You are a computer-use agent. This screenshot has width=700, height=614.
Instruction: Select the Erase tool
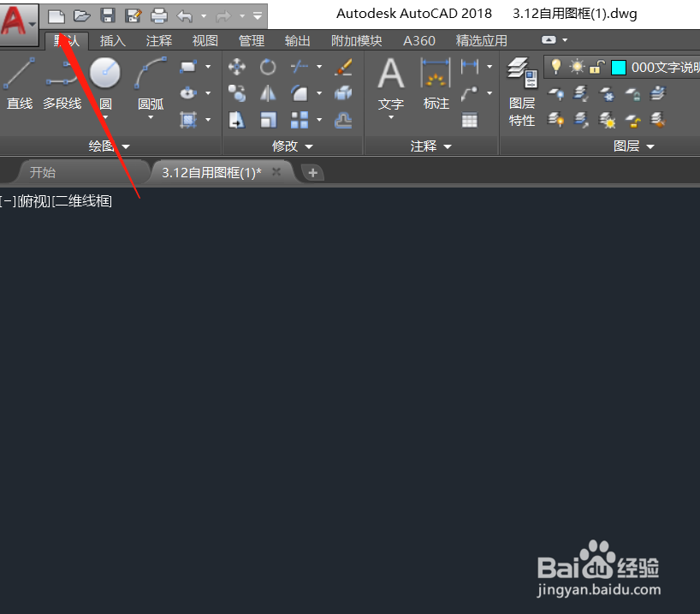[x=343, y=67]
